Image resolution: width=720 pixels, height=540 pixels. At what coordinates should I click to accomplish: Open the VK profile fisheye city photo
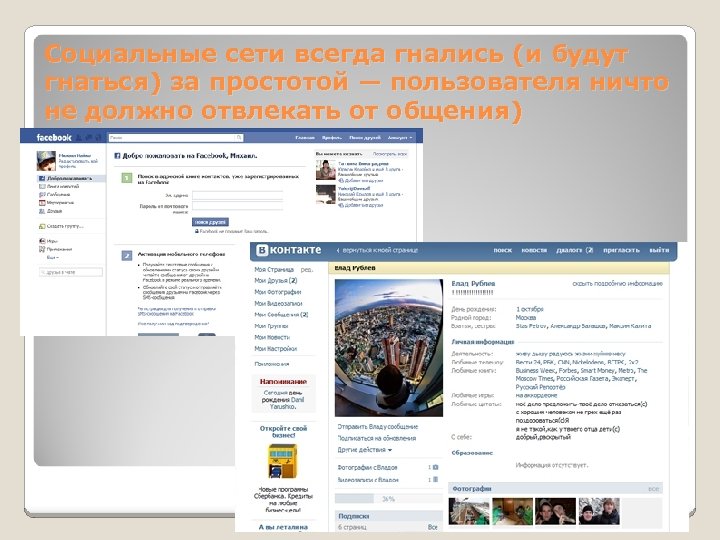388,348
